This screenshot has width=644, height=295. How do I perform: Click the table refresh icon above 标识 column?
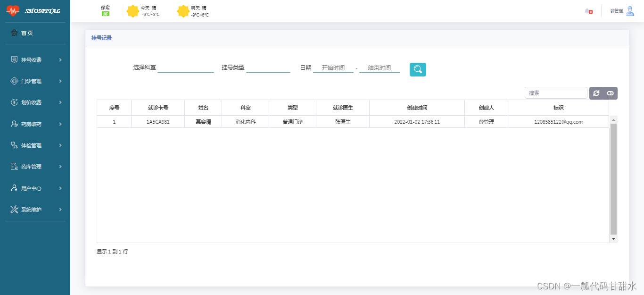pyautogui.click(x=597, y=93)
